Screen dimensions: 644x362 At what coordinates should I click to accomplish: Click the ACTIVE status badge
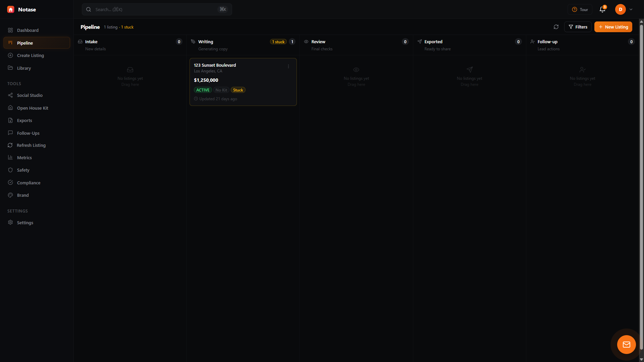[203, 90]
